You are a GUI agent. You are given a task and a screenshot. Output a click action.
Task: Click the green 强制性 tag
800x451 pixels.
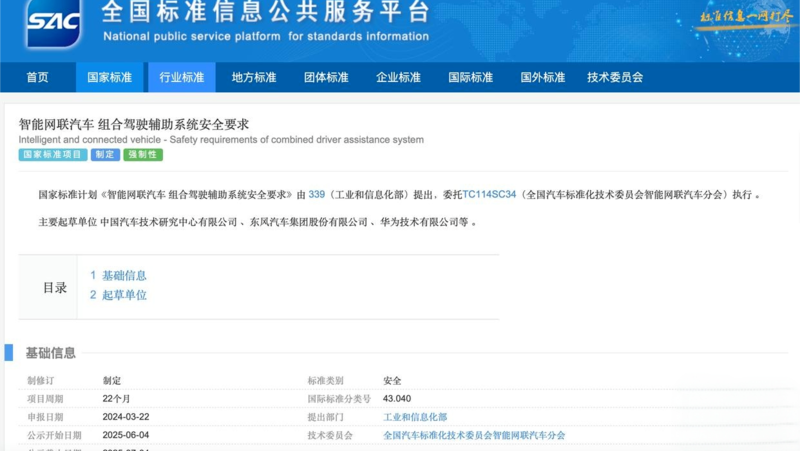click(x=143, y=155)
